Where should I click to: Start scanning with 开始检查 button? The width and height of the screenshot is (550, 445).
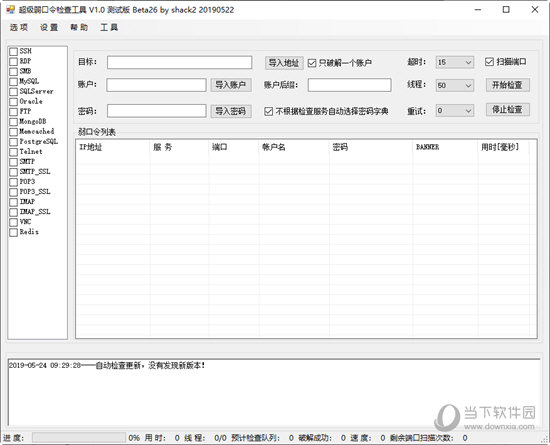(x=508, y=85)
